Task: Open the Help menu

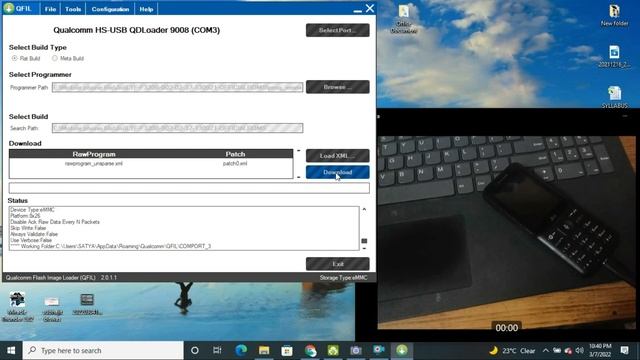Action: [x=146, y=9]
